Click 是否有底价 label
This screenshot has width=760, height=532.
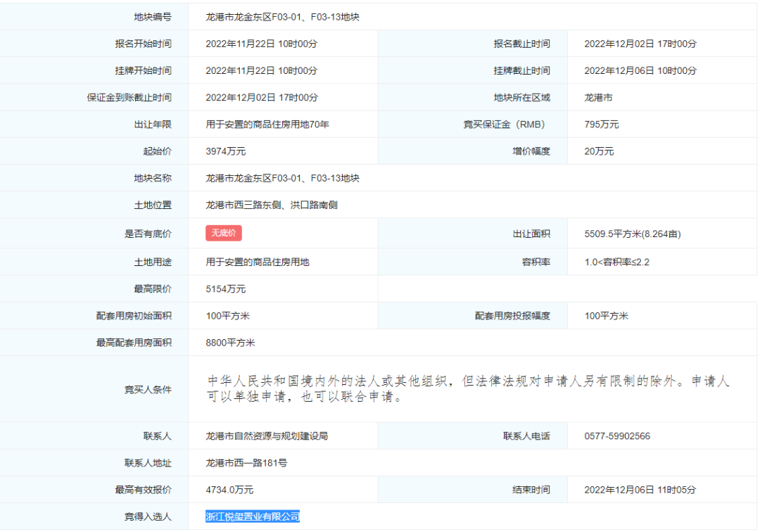point(148,234)
